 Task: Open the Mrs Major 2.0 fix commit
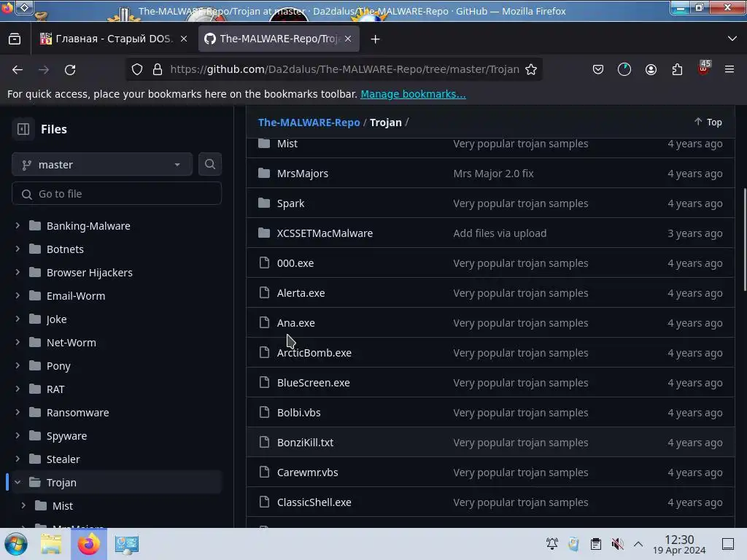[x=493, y=174]
